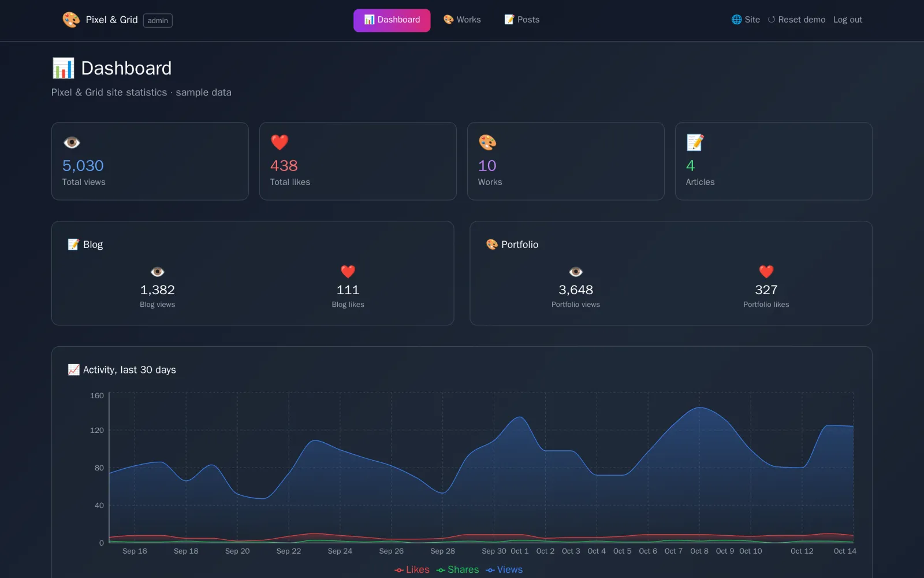Click the heart icon above Total likes
The width and height of the screenshot is (924, 578).
coord(280,142)
